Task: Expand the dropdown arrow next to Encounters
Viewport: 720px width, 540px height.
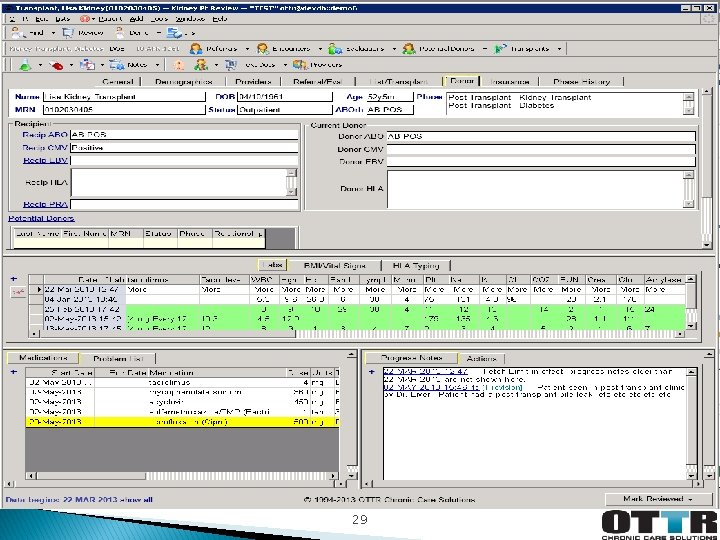Action: (x=319, y=48)
